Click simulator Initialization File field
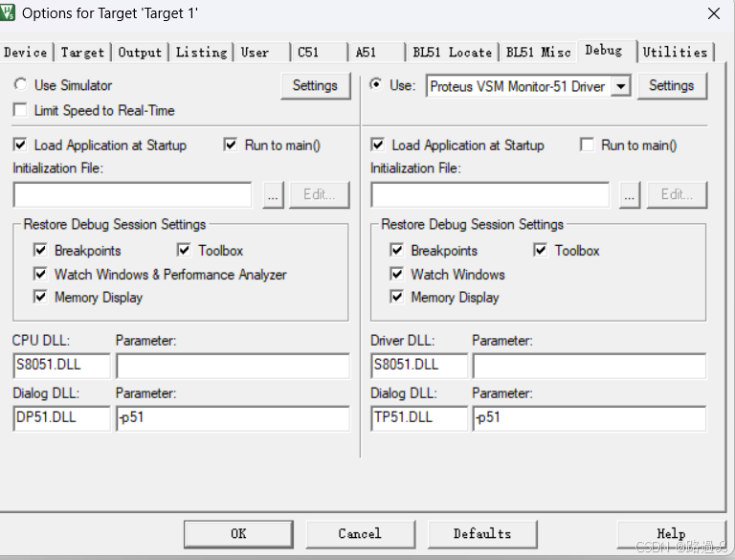 [x=133, y=194]
